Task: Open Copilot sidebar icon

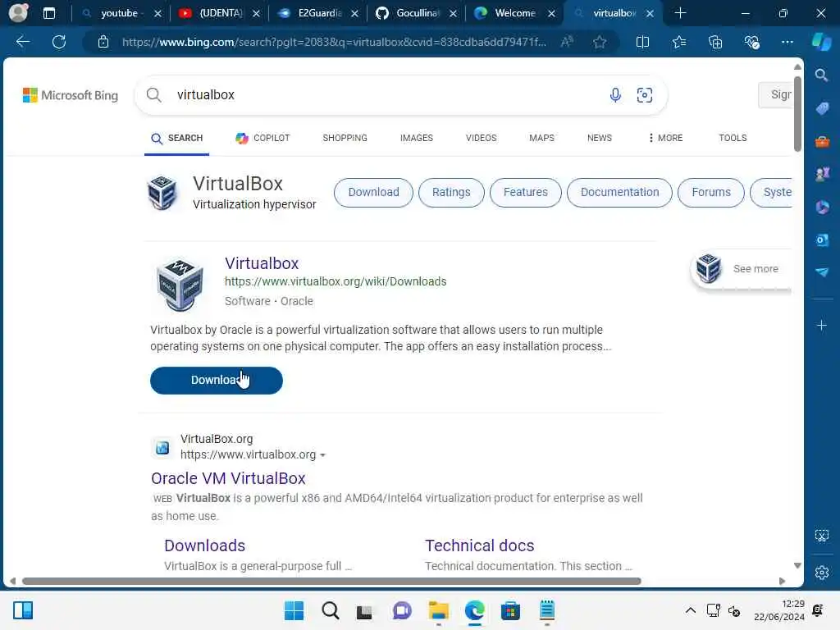Action: point(821,42)
